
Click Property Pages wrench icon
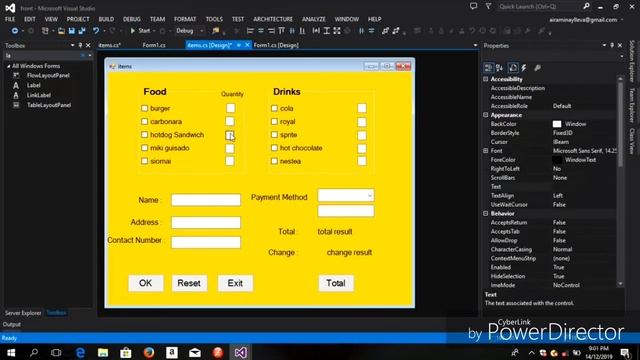tap(538, 68)
